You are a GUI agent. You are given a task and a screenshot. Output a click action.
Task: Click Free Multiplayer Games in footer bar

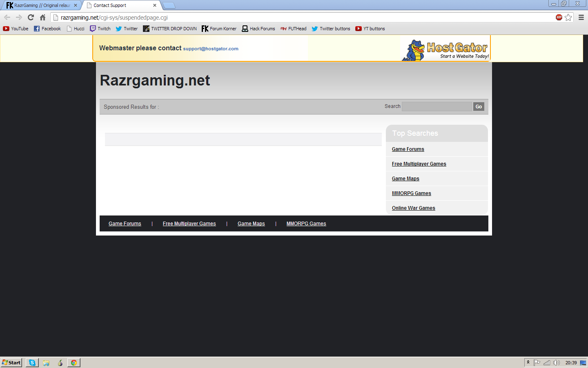(x=189, y=224)
